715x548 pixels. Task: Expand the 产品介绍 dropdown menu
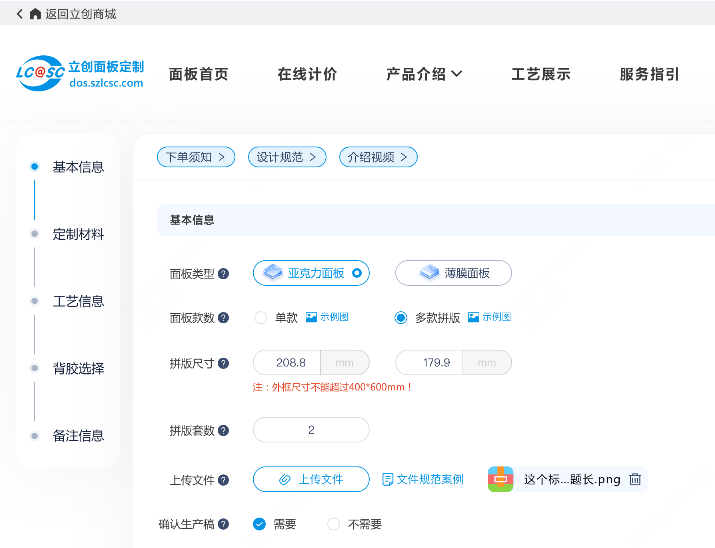point(424,74)
